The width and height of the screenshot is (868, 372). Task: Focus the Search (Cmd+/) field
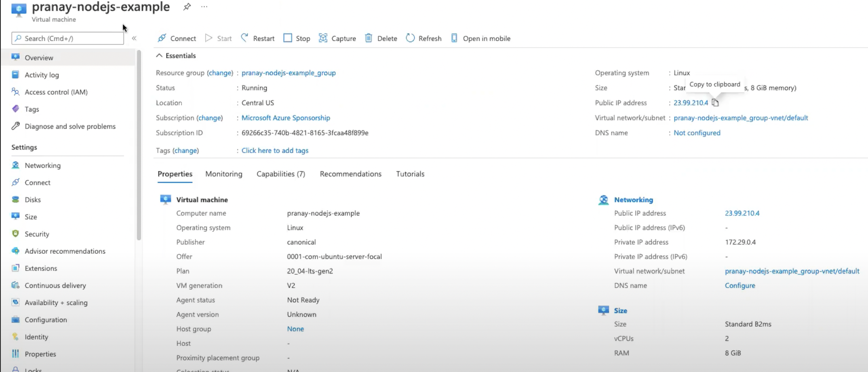click(67, 38)
